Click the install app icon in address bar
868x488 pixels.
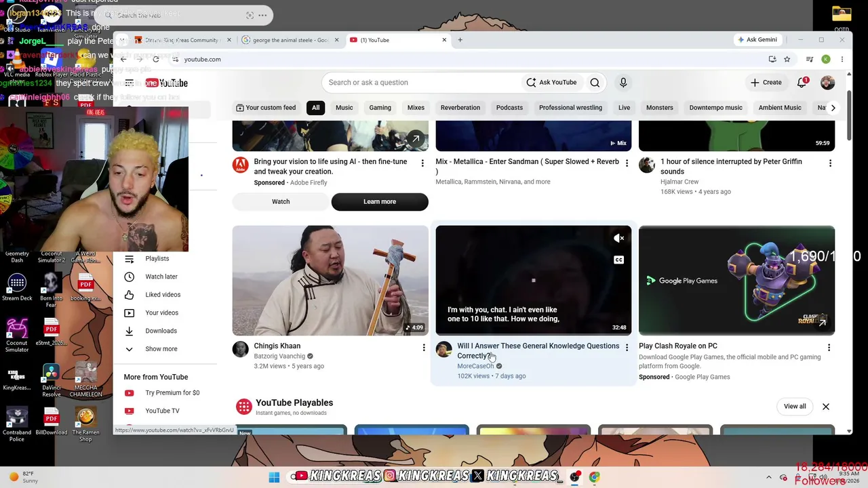click(772, 59)
